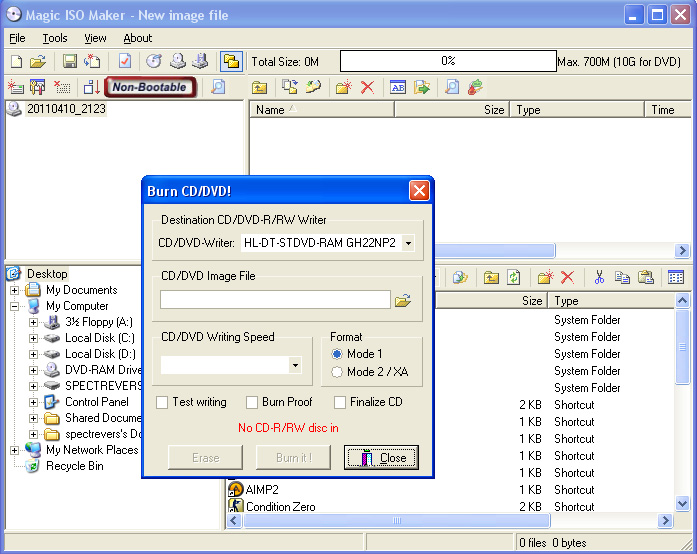This screenshot has width=697, height=554.
Task: Click refresh icon in lower file toolbar
Action: 514,277
